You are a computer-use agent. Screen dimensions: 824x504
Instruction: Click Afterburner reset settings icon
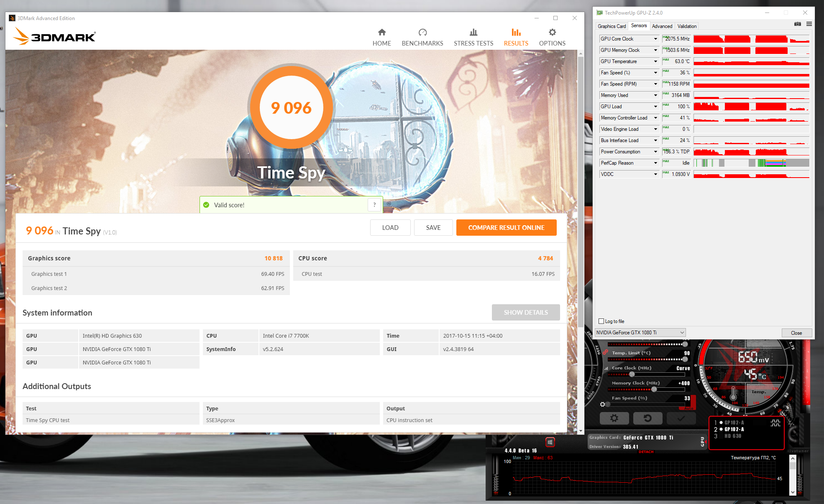647,418
